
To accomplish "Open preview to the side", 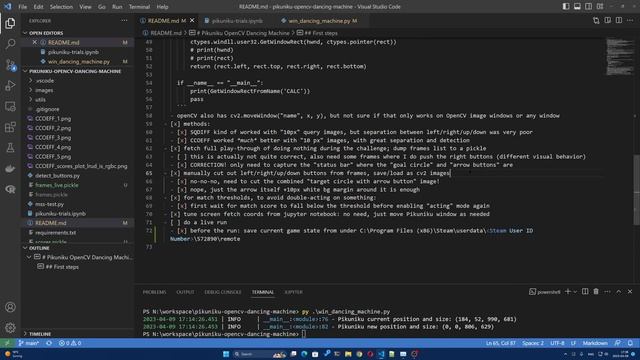I will pos(608,20).
